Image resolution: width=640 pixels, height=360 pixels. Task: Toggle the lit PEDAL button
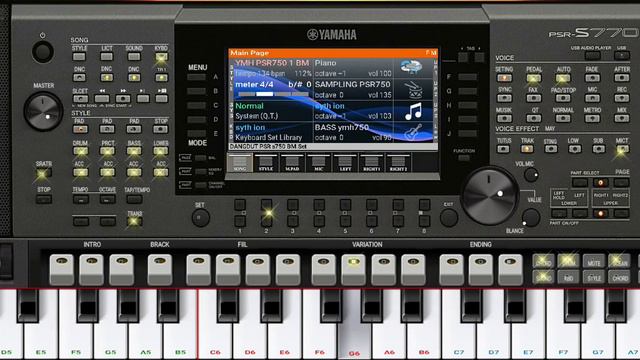(533, 78)
